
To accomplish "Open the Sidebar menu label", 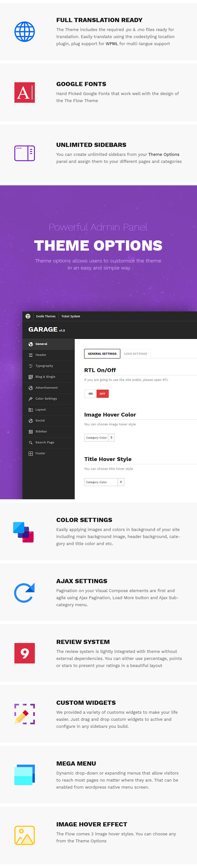I will pos(41,432).
